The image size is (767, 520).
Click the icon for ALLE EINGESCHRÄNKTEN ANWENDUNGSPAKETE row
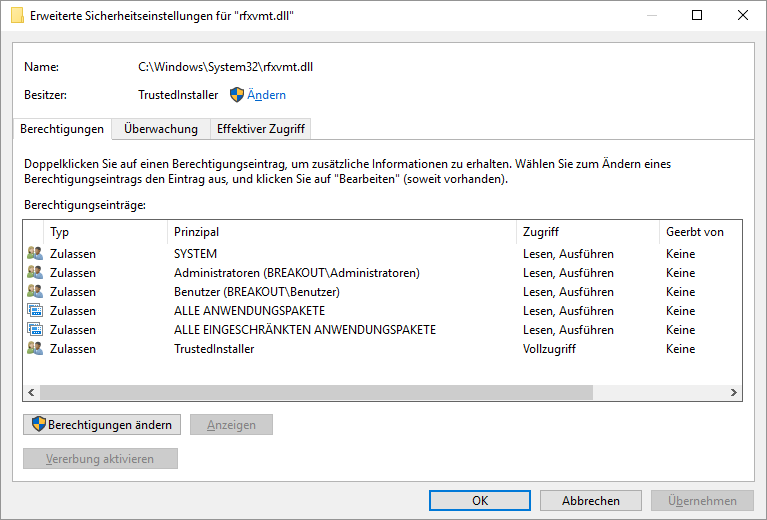[x=35, y=330]
